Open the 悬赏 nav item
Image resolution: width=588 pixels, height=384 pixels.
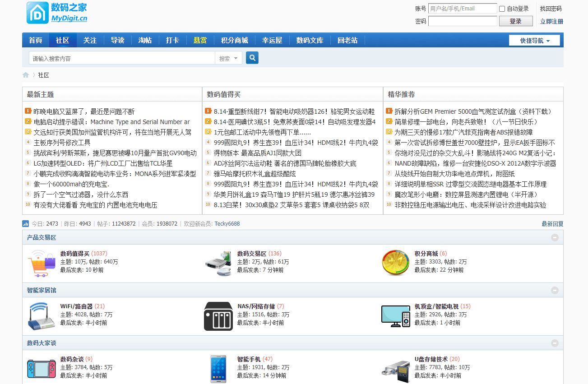click(200, 40)
